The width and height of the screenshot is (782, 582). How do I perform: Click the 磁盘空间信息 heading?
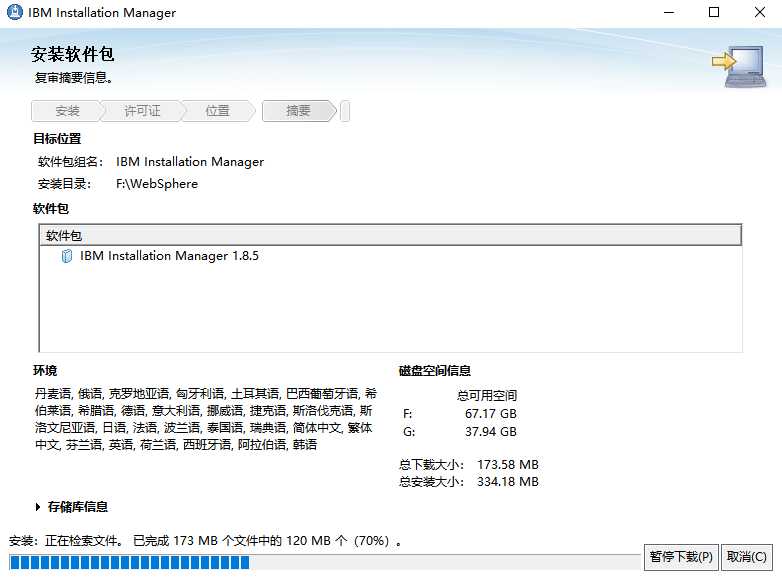[x=434, y=371]
